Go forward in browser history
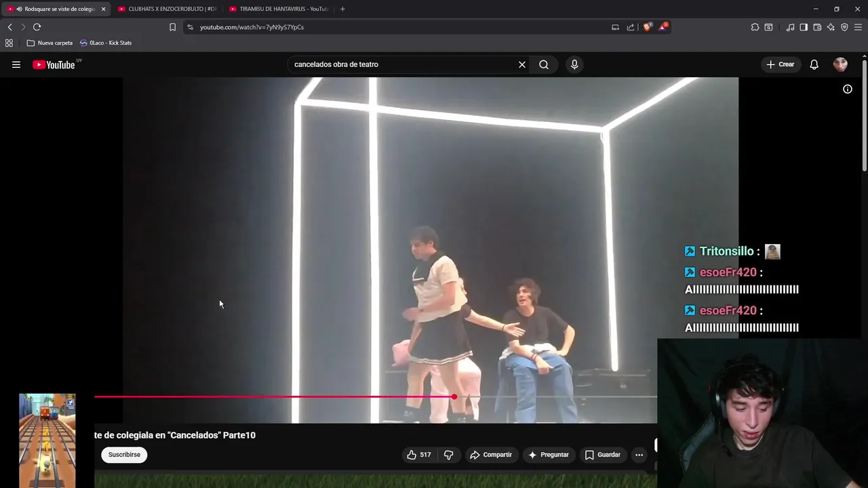This screenshot has height=488, width=868. (x=23, y=27)
